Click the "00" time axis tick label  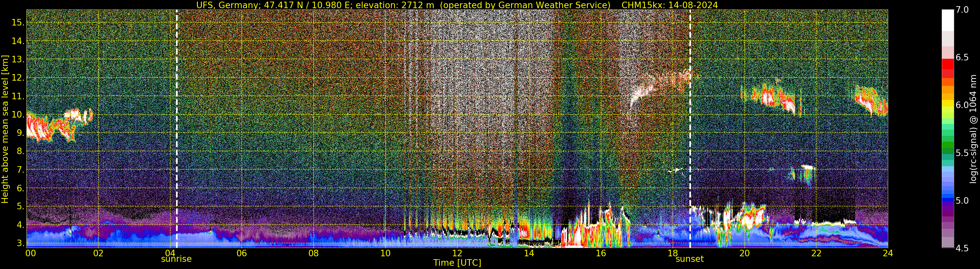[x=30, y=253]
